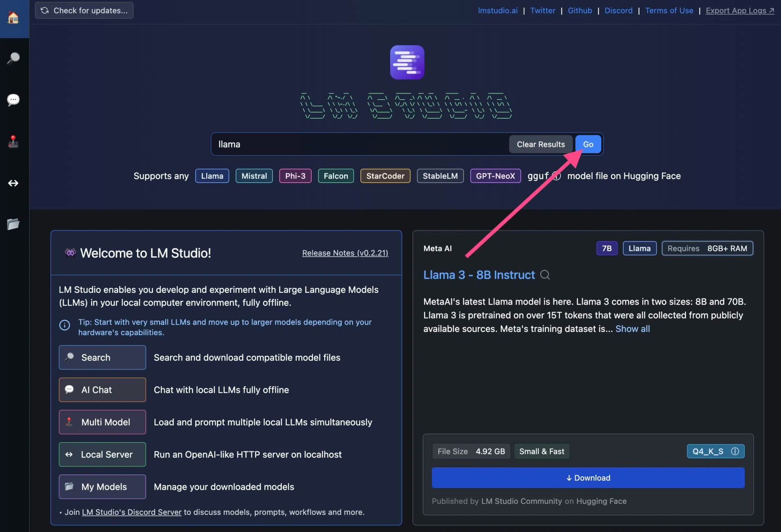Toggle the Mistral filter pill

254,176
